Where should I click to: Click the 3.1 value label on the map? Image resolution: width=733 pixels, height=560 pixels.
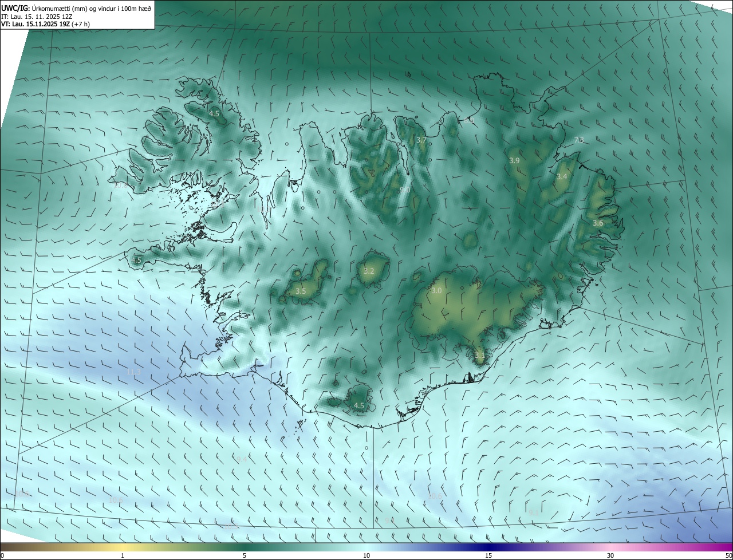pyautogui.click(x=480, y=355)
